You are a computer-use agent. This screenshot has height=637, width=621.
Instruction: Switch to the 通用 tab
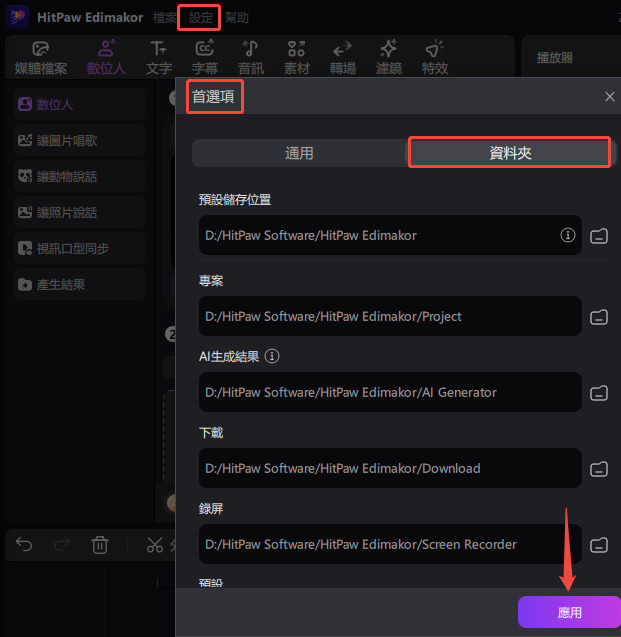(300, 153)
